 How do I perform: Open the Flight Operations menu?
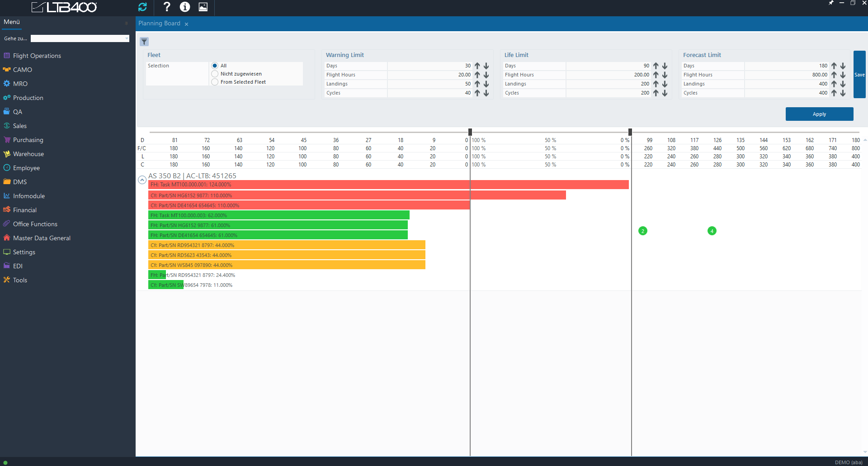tap(37, 56)
